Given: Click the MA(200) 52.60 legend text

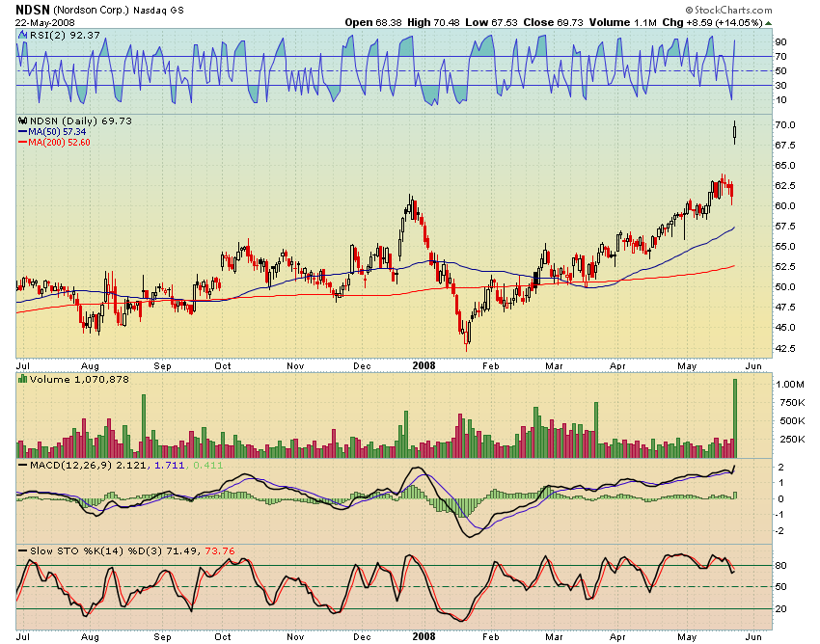Looking at the screenshot, I should coord(59,142).
